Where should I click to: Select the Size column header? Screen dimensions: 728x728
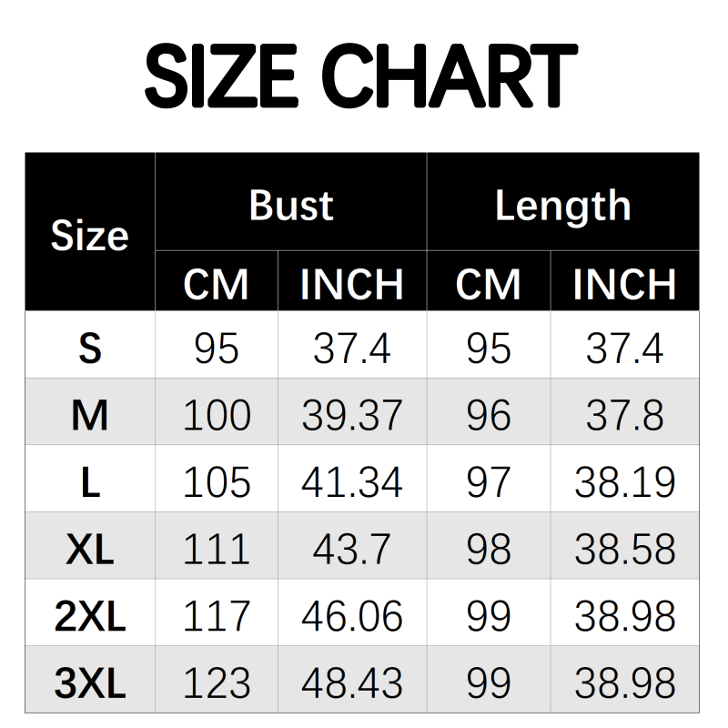(x=89, y=236)
